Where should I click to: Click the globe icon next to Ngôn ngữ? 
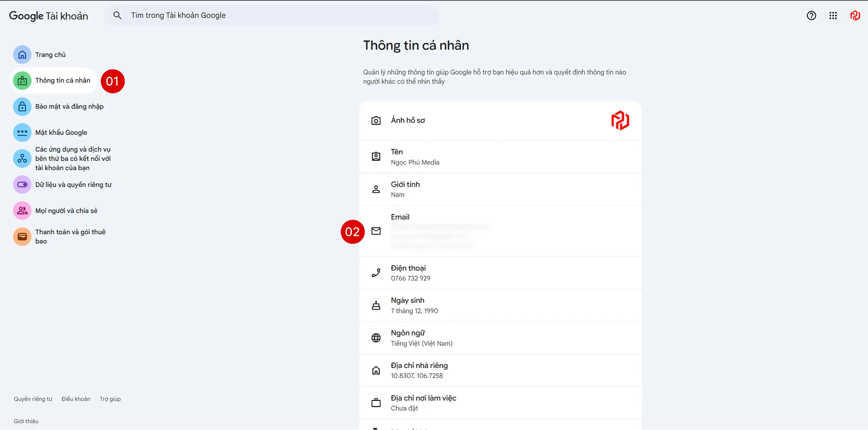pos(376,338)
